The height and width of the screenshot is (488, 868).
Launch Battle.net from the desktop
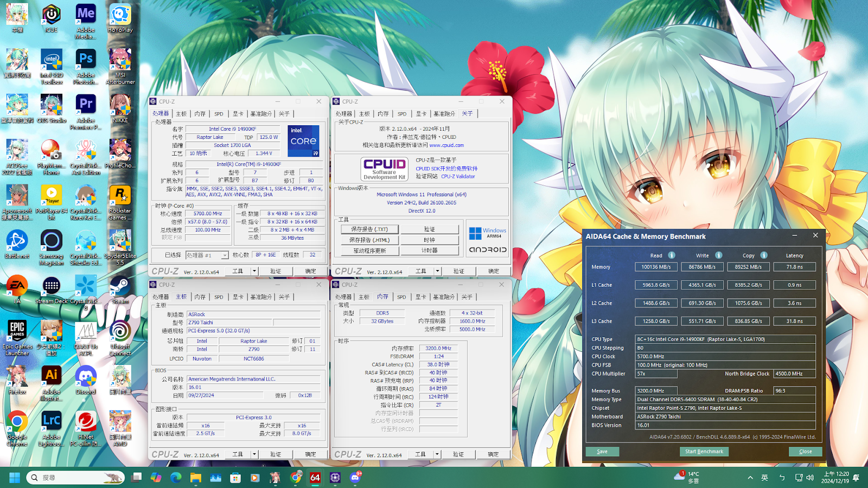[17, 244]
